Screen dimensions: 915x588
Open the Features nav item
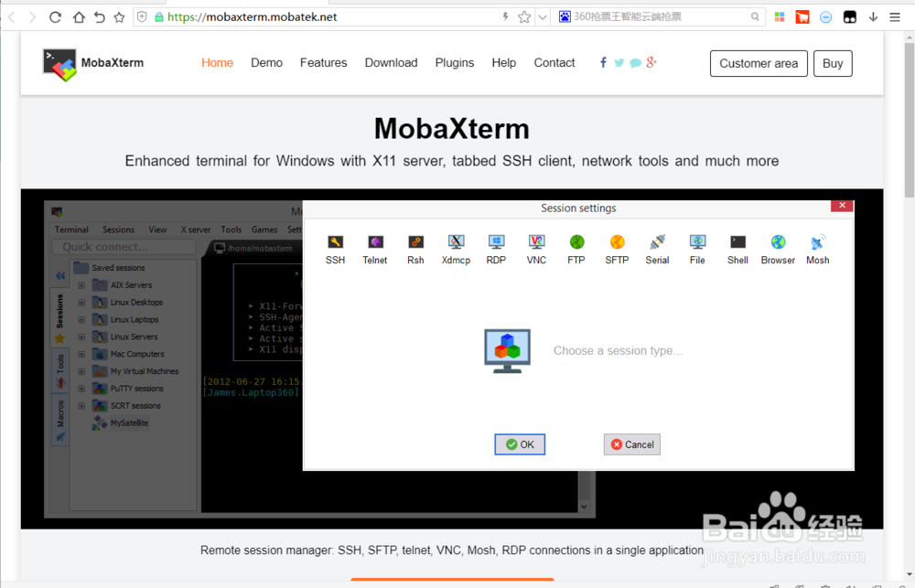pos(323,63)
